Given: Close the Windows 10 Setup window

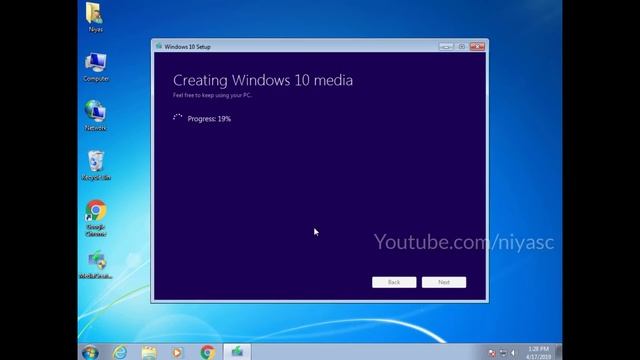Looking at the screenshot, I should pos(477,47).
